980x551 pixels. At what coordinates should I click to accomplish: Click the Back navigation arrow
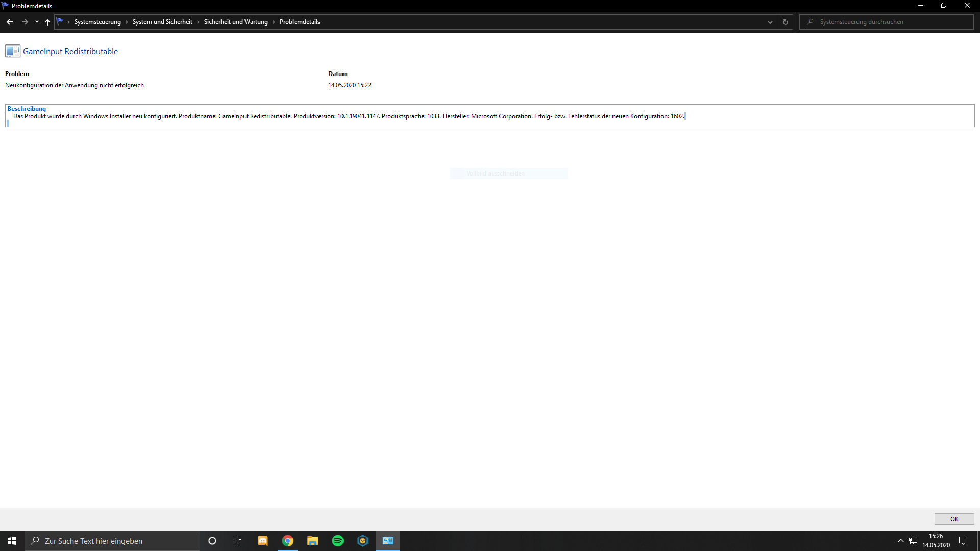pyautogui.click(x=10, y=22)
